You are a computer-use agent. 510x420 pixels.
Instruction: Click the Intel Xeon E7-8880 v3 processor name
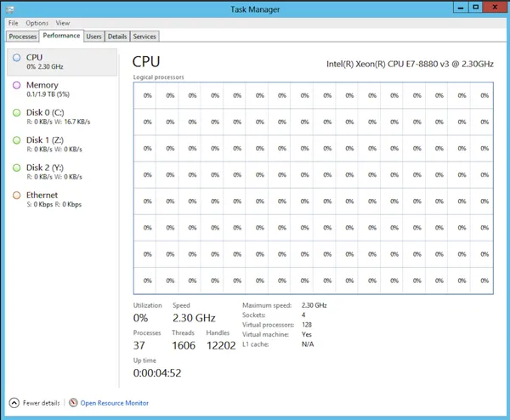(410, 64)
